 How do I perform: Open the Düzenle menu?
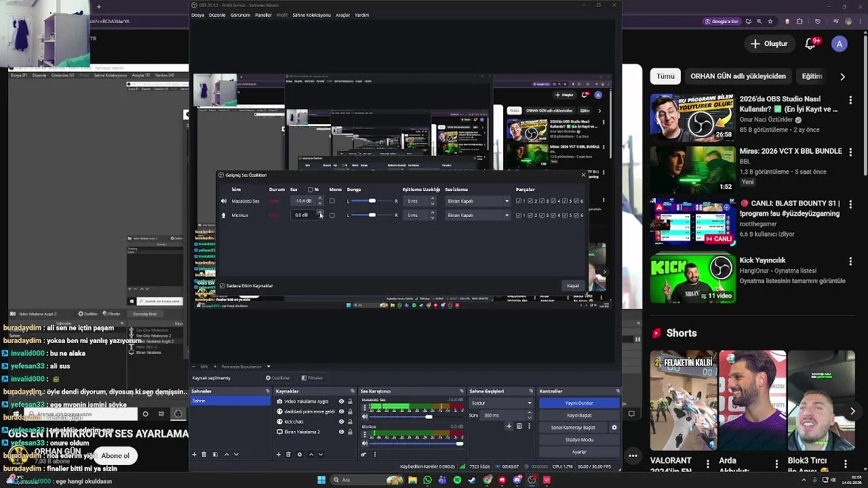217,15
